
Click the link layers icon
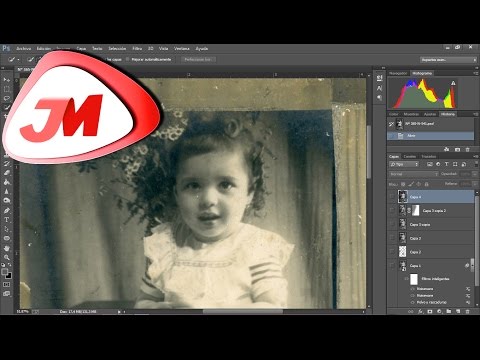[411, 311]
